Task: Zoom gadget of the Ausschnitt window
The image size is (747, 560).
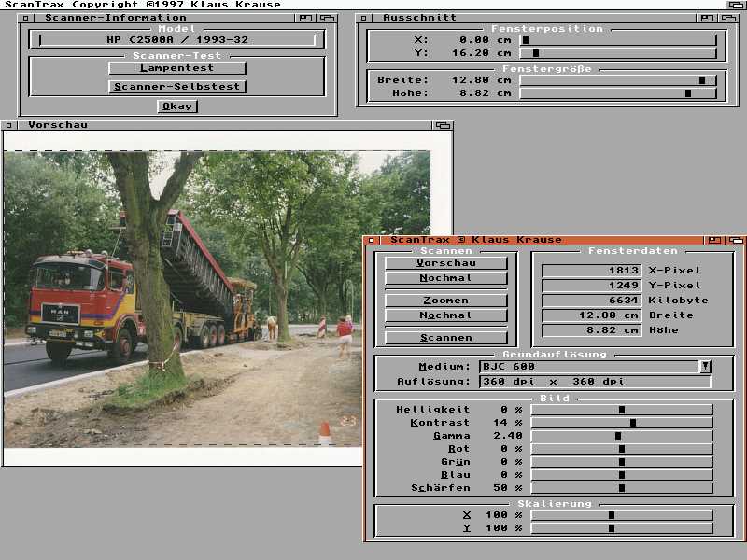Action: (707, 18)
